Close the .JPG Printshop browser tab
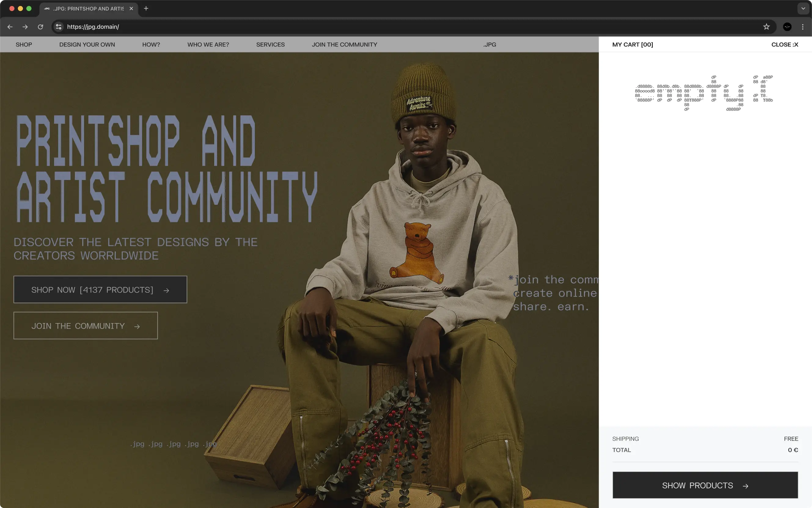Image resolution: width=812 pixels, height=508 pixels. coord(131,8)
